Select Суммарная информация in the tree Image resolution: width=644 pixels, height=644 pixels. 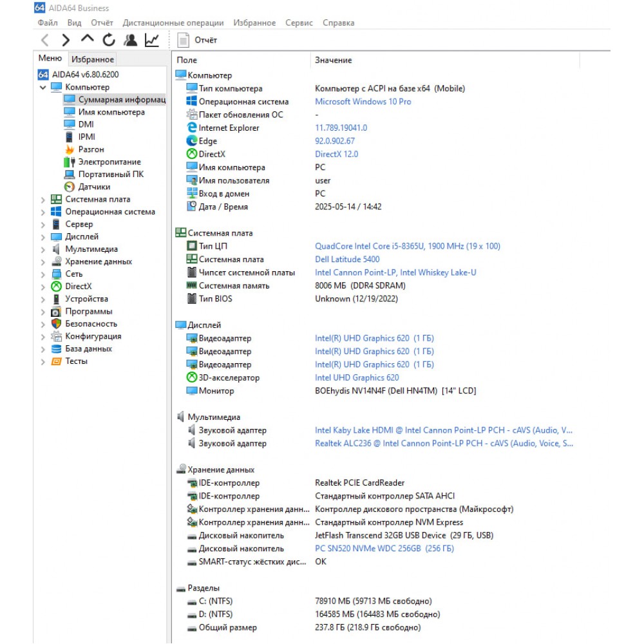115,99
